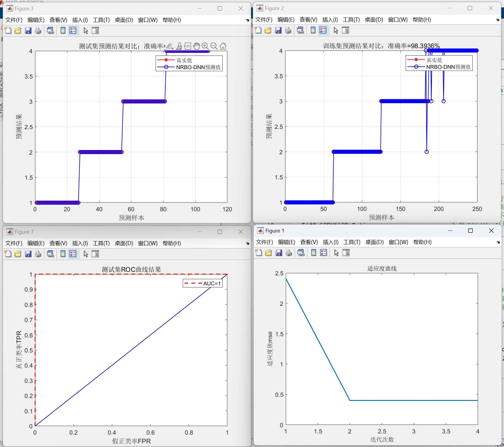Click the 适应度曲线 title in Figure 1
Viewport: 504px width, 447px height.
pyautogui.click(x=382, y=269)
